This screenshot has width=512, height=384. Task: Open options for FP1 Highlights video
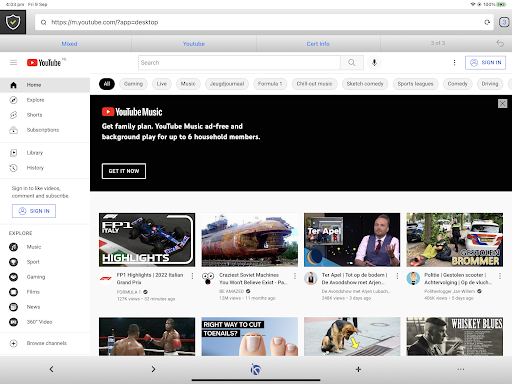click(192, 276)
